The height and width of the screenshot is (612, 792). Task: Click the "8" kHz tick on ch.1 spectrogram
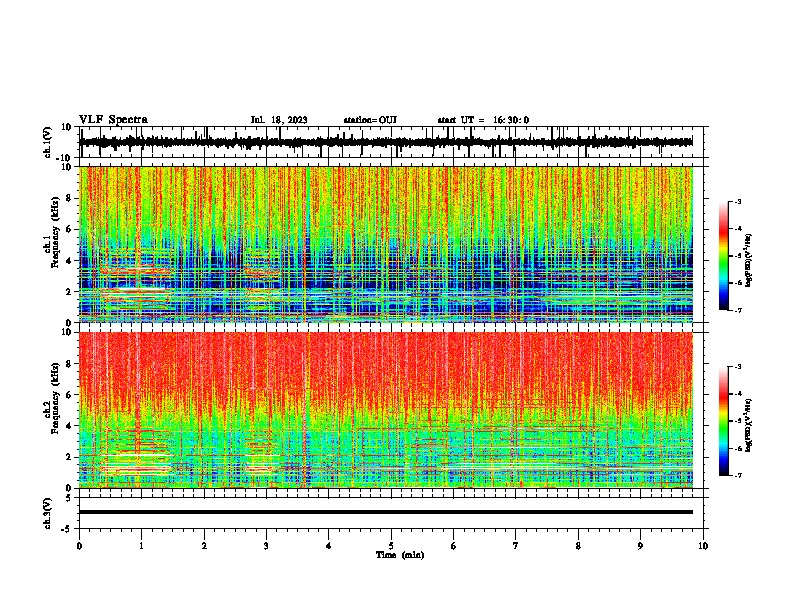(70, 198)
